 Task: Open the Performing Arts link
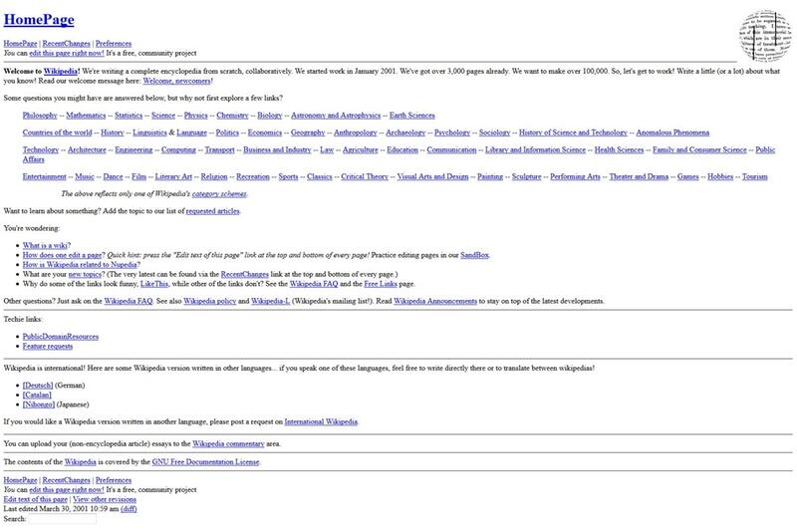pyautogui.click(x=575, y=176)
